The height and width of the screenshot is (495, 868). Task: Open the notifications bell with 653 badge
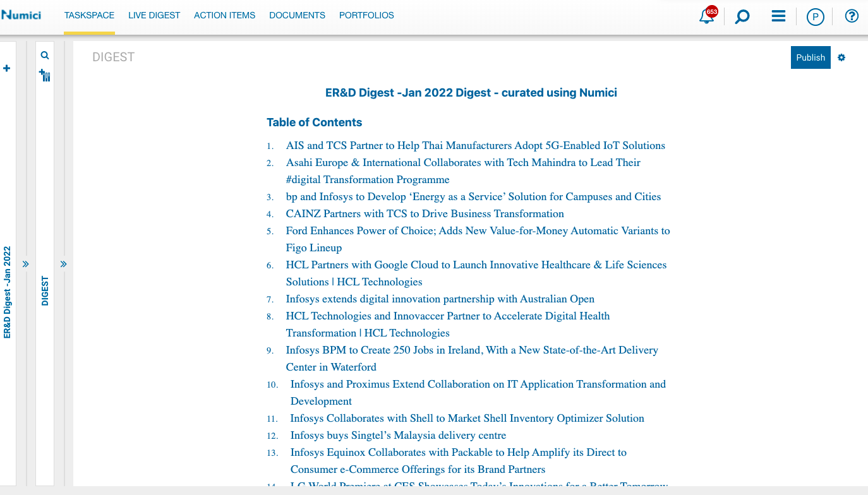tap(708, 16)
